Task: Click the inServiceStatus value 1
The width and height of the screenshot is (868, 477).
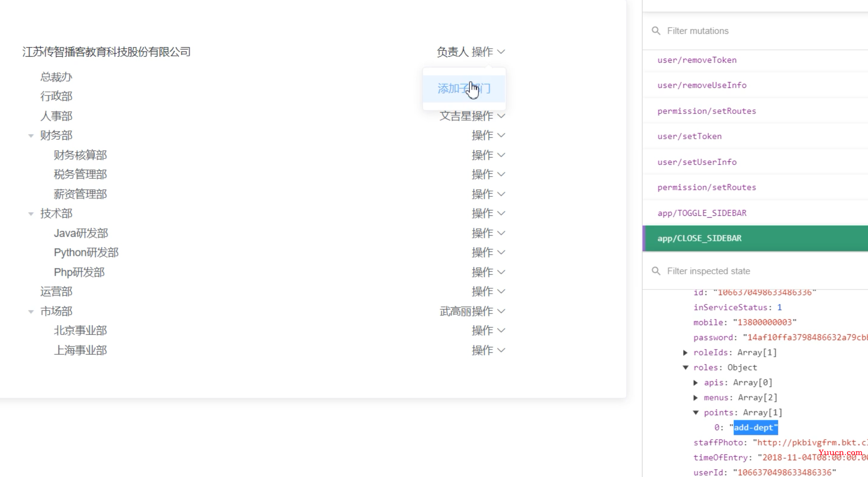Action: click(x=779, y=307)
